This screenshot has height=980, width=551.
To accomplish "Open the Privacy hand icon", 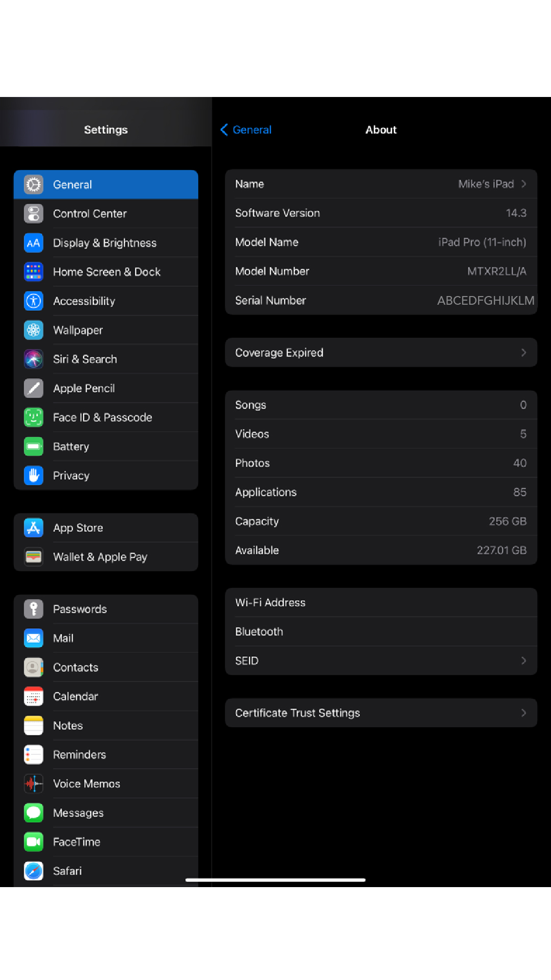I will [34, 476].
